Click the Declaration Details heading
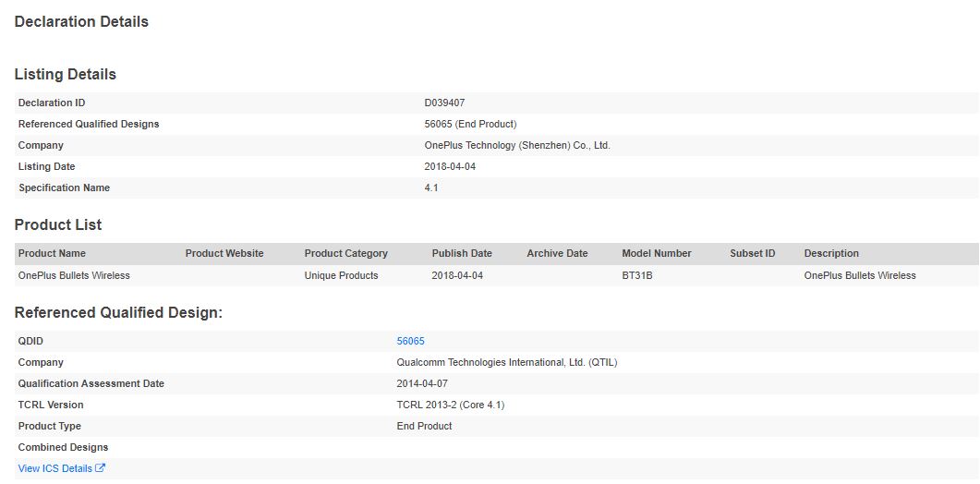980x484 pixels. coord(81,21)
